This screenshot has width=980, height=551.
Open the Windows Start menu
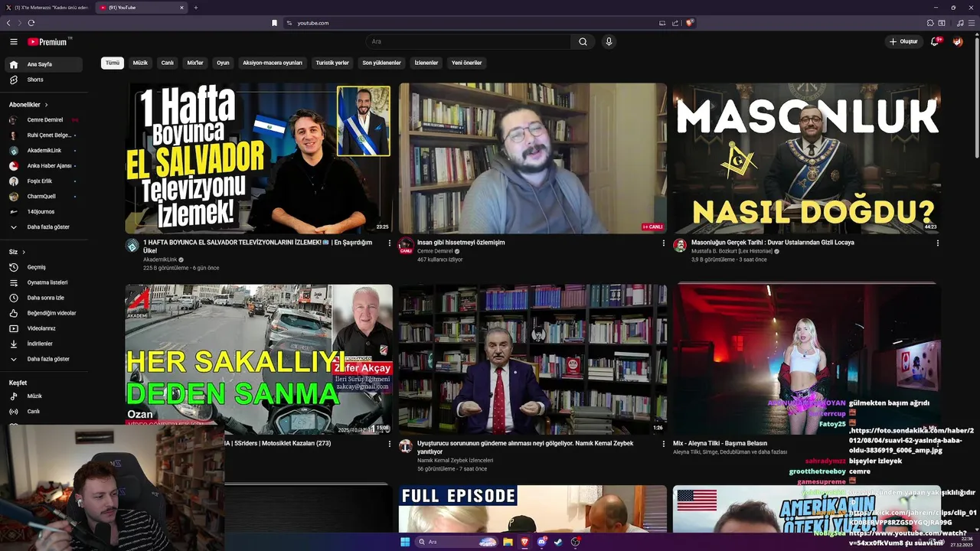point(405,542)
